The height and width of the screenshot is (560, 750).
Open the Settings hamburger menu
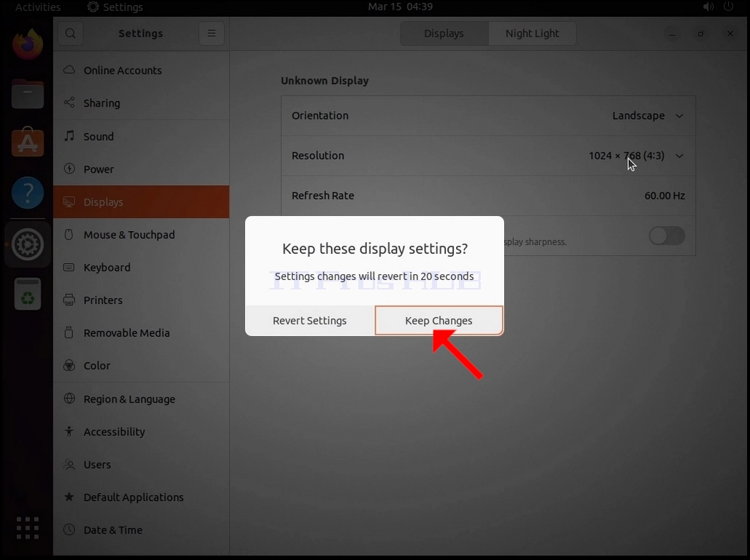(212, 34)
